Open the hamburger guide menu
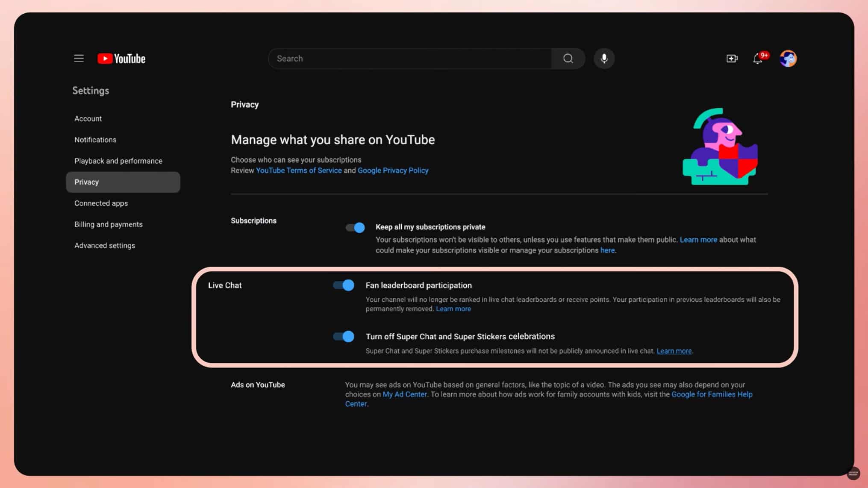 tap(79, 58)
